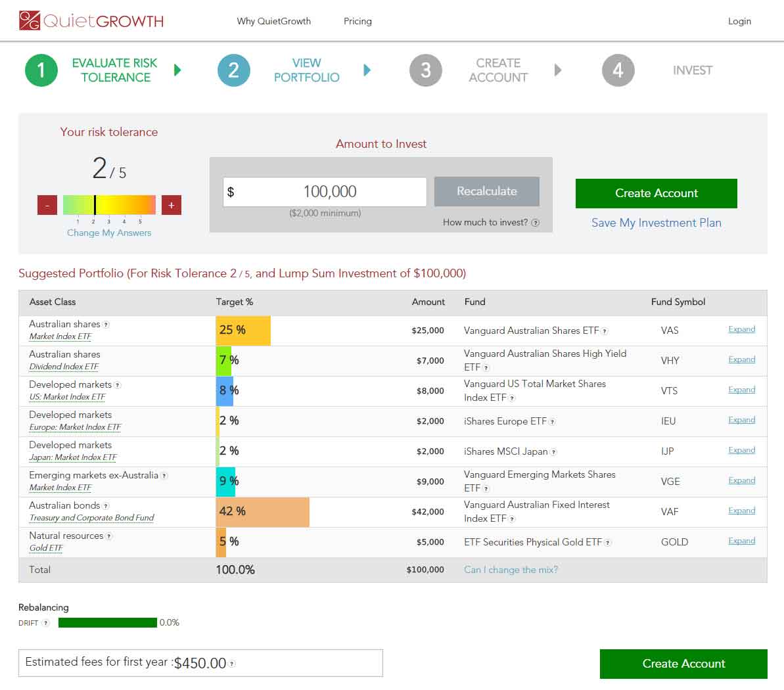Image resolution: width=784 pixels, height=690 pixels.
Task: Expand details for the VAS fund
Action: click(741, 329)
